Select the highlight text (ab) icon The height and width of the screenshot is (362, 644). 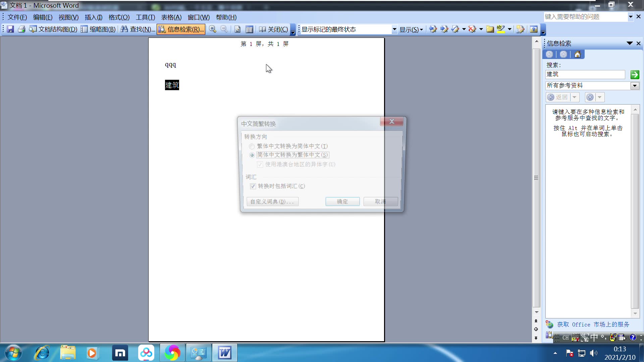click(501, 29)
